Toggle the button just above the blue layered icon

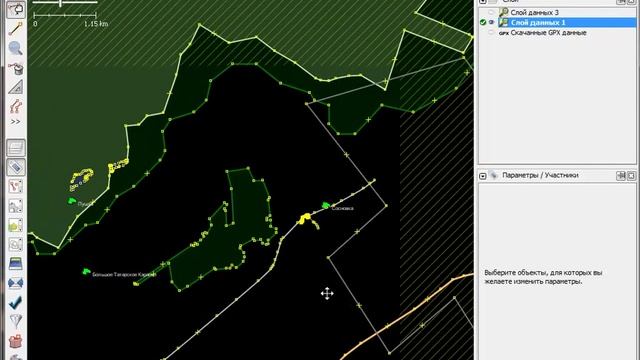(16, 244)
